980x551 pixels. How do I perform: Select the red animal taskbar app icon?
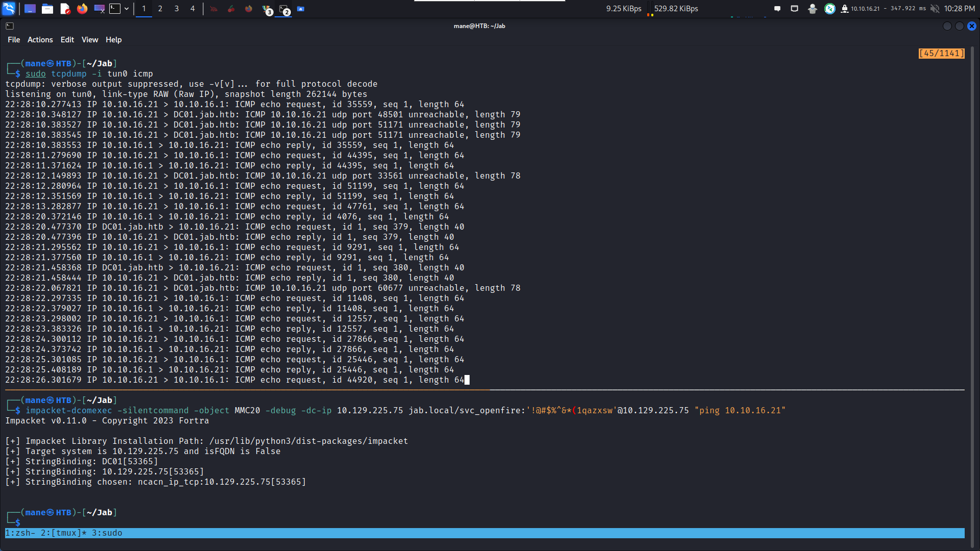213,9
